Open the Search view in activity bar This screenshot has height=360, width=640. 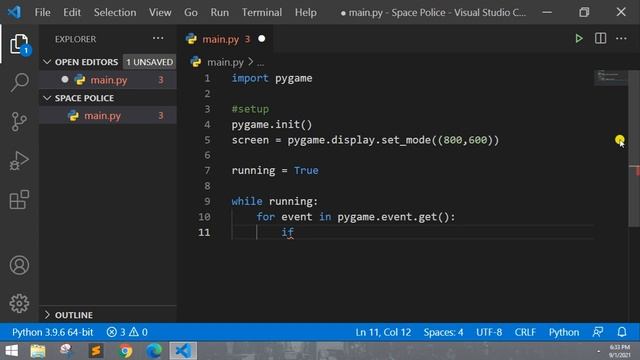pyautogui.click(x=19, y=82)
